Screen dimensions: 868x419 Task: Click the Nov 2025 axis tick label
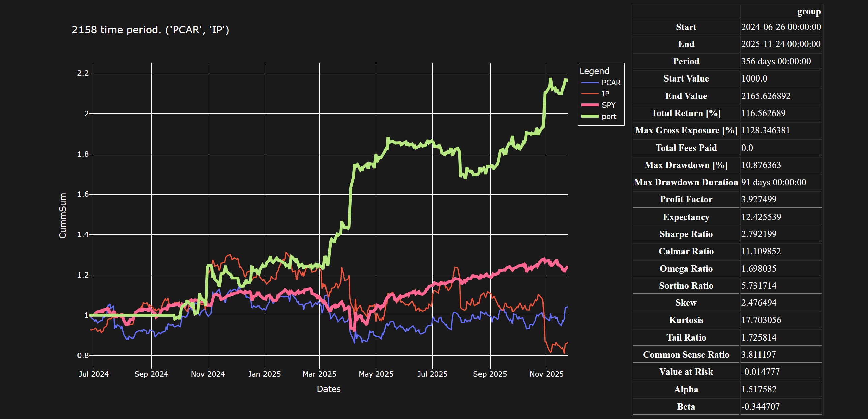click(x=546, y=374)
